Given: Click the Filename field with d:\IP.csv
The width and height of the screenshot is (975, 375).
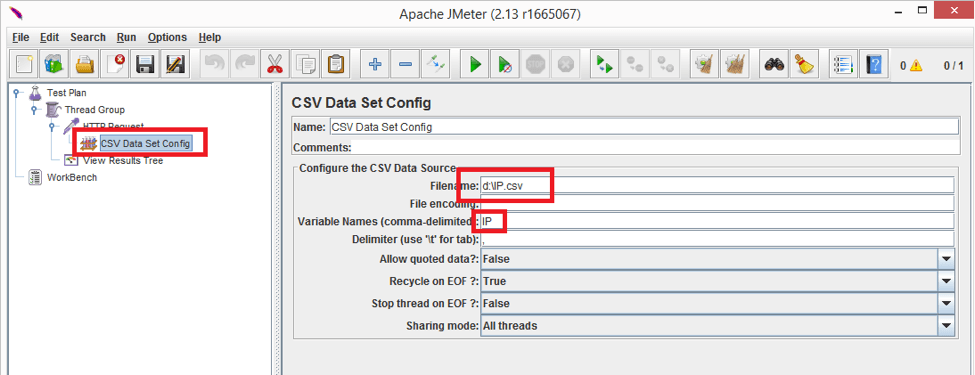Looking at the screenshot, I should click(717, 185).
